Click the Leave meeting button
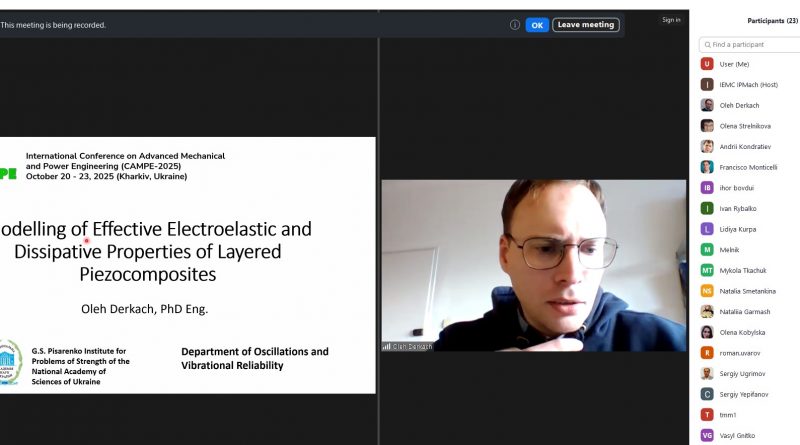Image resolution: width=800 pixels, height=445 pixels. (x=585, y=25)
